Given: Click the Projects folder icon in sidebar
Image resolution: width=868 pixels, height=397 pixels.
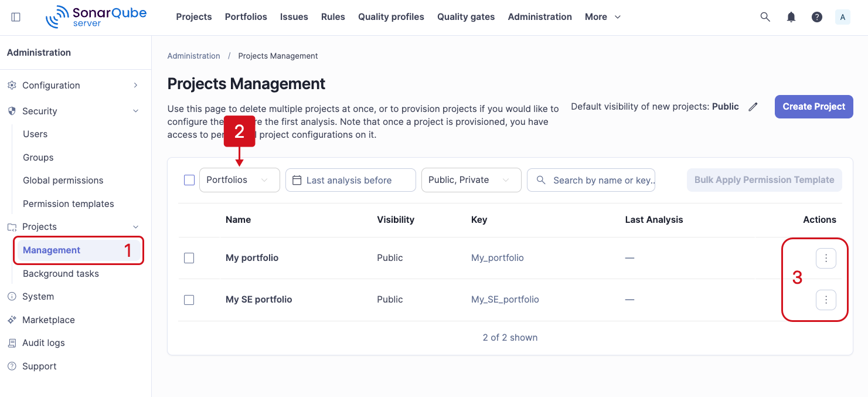Looking at the screenshot, I should [x=12, y=227].
